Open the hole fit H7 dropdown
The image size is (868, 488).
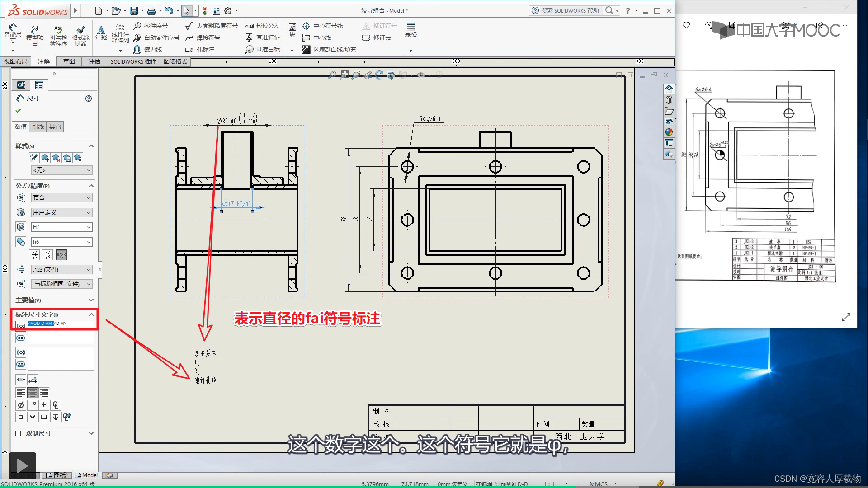[x=89, y=227]
